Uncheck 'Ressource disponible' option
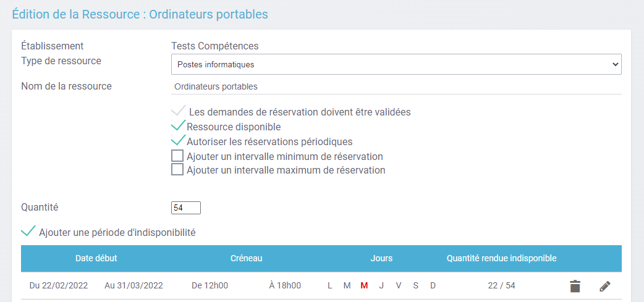The image size is (644, 302). point(178,127)
